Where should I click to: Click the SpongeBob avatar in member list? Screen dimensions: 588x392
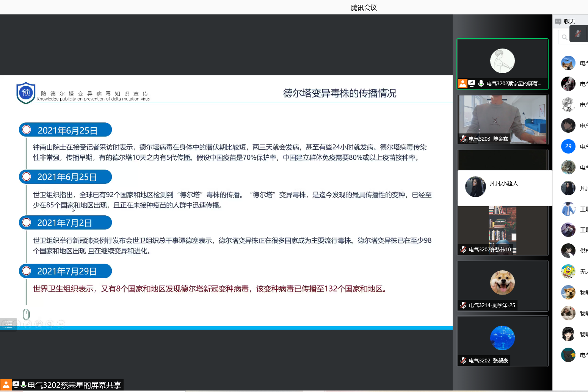[568, 271]
